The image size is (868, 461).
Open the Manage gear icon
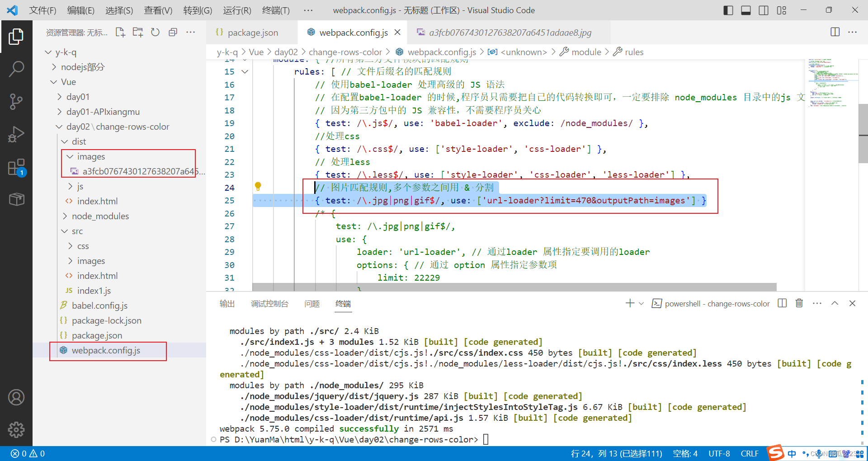point(16,430)
